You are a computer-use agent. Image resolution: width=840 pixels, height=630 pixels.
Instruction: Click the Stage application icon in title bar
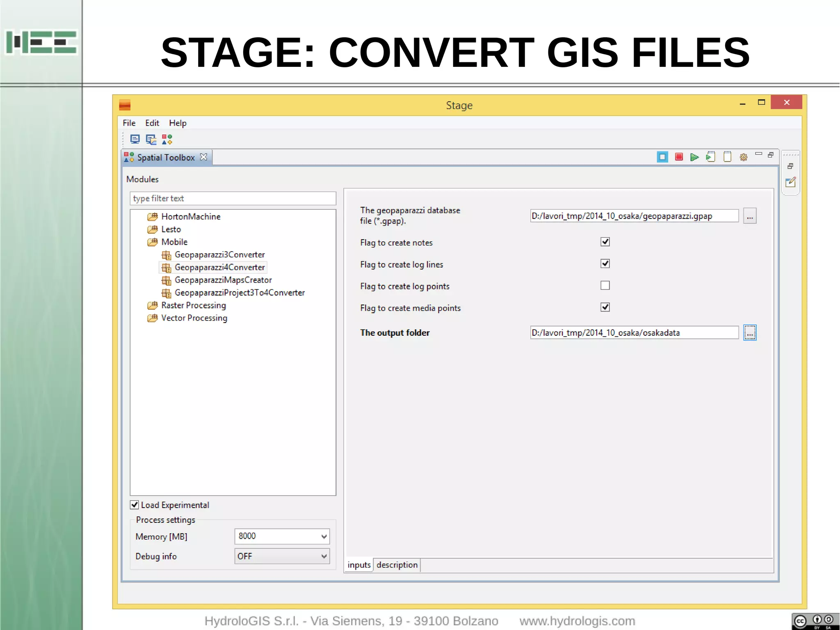(x=125, y=105)
